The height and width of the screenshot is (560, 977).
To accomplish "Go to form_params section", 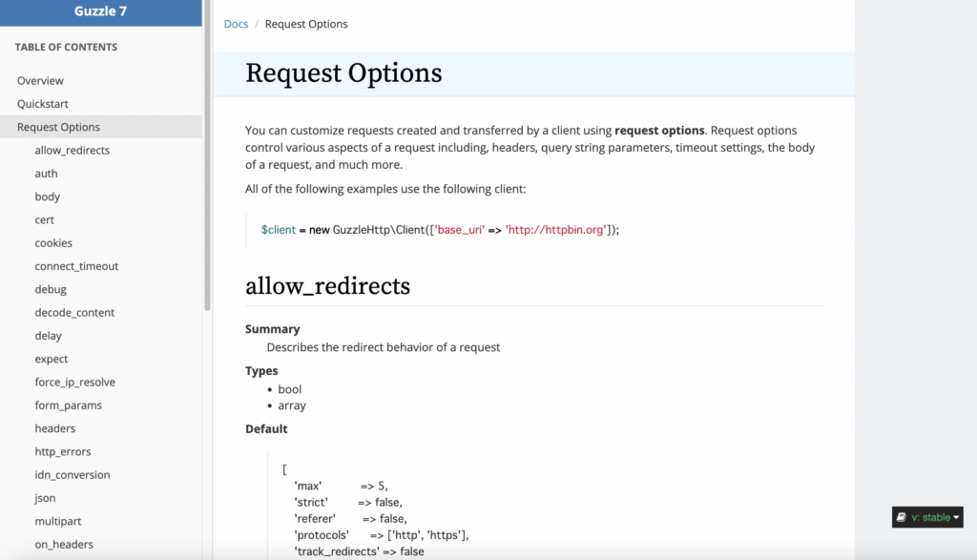I will coord(69,404).
